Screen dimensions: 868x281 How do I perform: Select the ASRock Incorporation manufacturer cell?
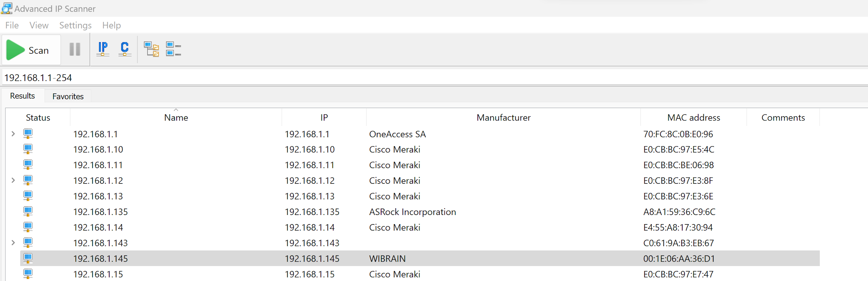(x=412, y=212)
